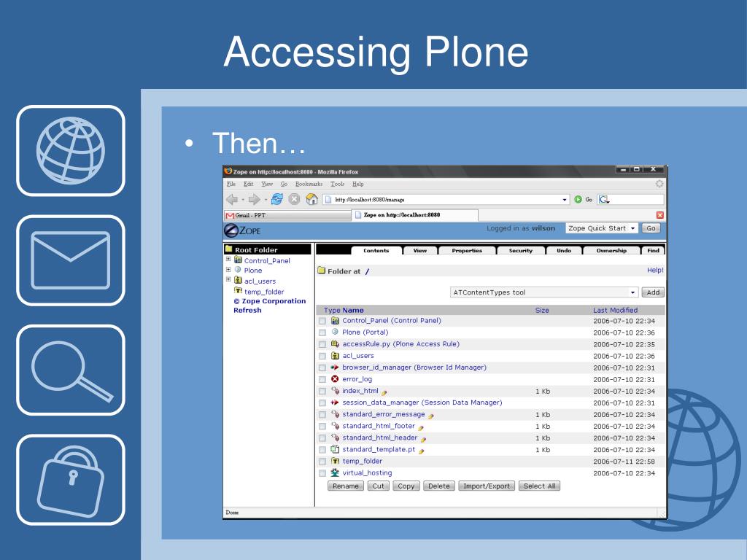Click the Add button
This screenshot has width=747, height=560.
tap(653, 292)
